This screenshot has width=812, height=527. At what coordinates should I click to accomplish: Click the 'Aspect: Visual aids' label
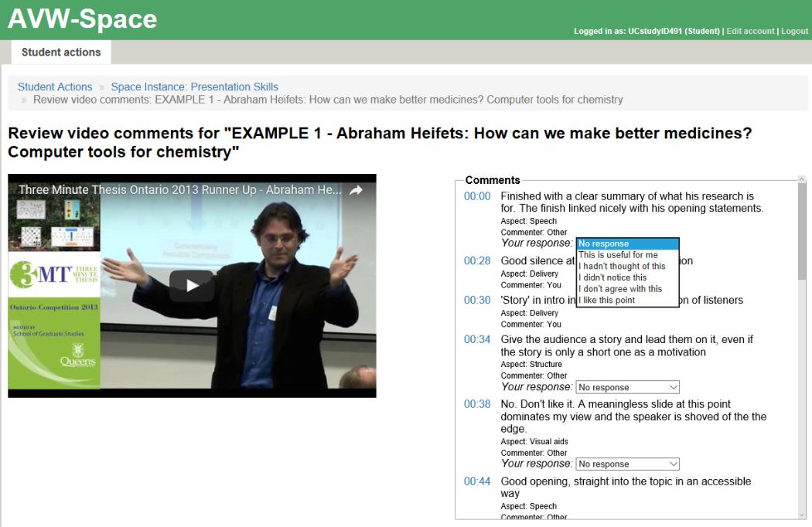click(534, 441)
